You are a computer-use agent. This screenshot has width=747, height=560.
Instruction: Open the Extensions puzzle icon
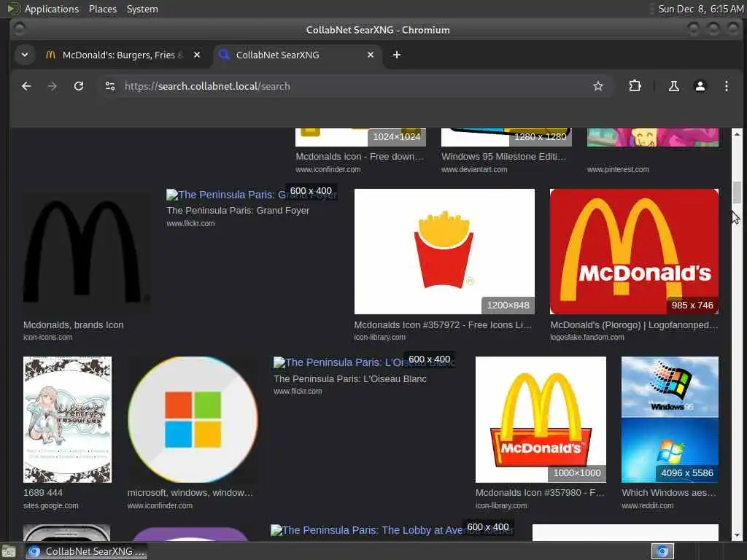635,86
